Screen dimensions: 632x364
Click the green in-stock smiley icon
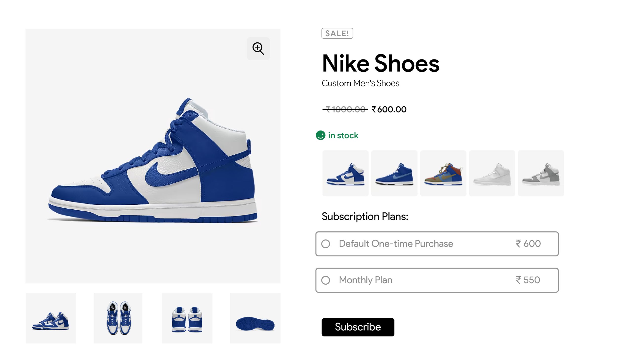click(x=320, y=135)
